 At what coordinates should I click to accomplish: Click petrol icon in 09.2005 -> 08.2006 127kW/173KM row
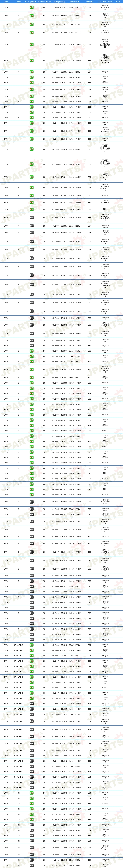coord(31,383)
